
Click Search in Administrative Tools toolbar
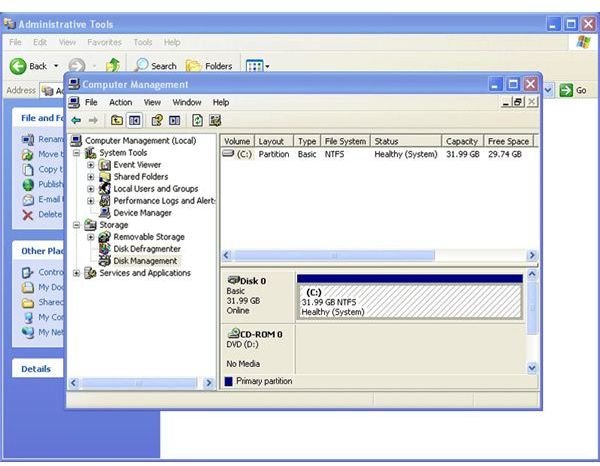click(x=155, y=66)
